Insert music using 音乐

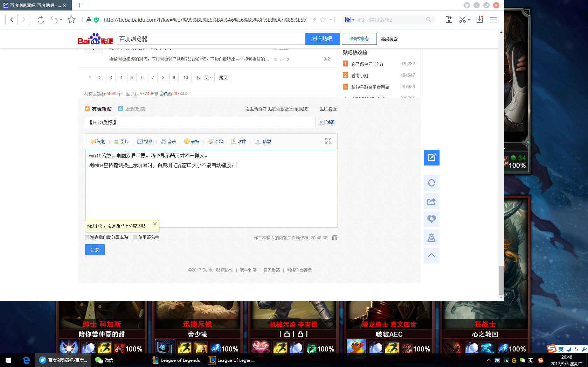point(168,142)
